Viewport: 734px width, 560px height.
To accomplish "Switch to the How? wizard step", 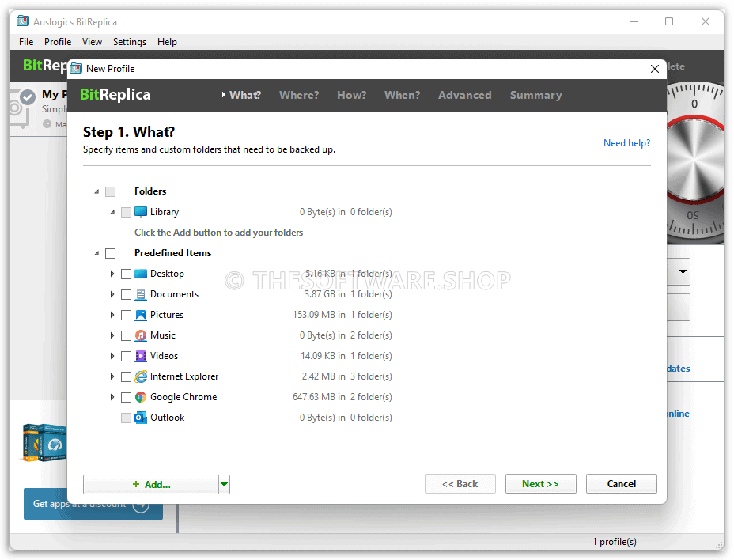I will pyautogui.click(x=351, y=96).
